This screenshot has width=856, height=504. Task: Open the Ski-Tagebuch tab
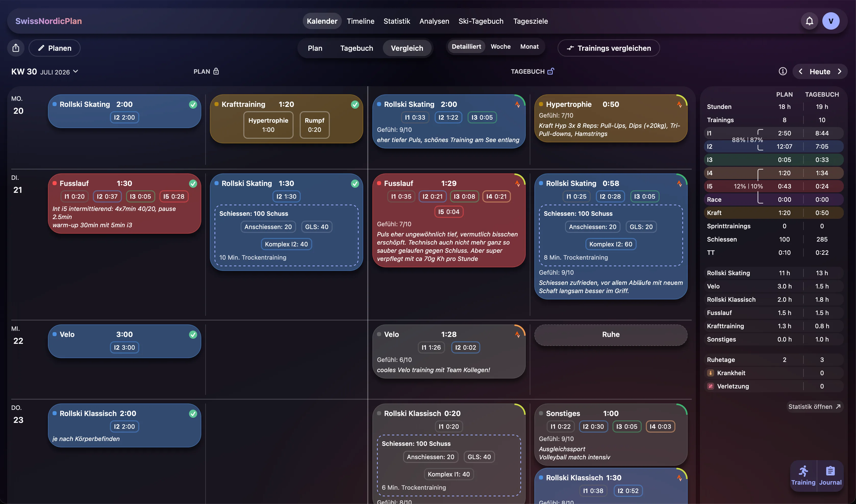[x=481, y=21]
